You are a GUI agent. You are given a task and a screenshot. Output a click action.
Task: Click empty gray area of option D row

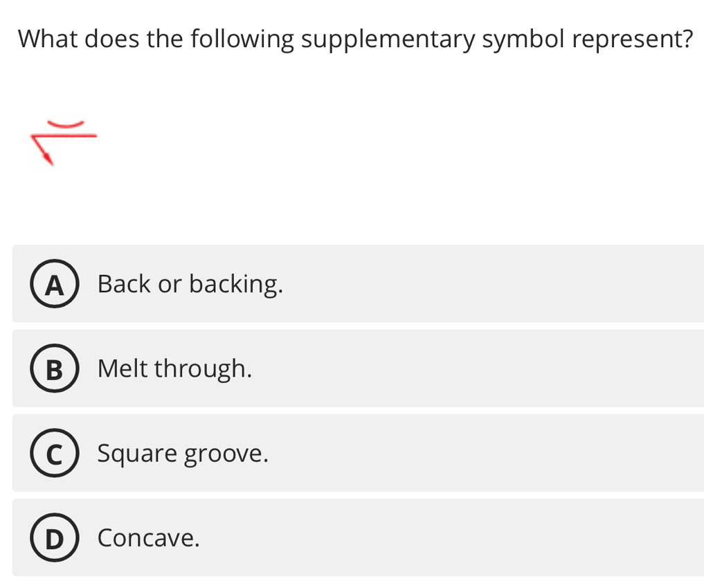coord(485,538)
